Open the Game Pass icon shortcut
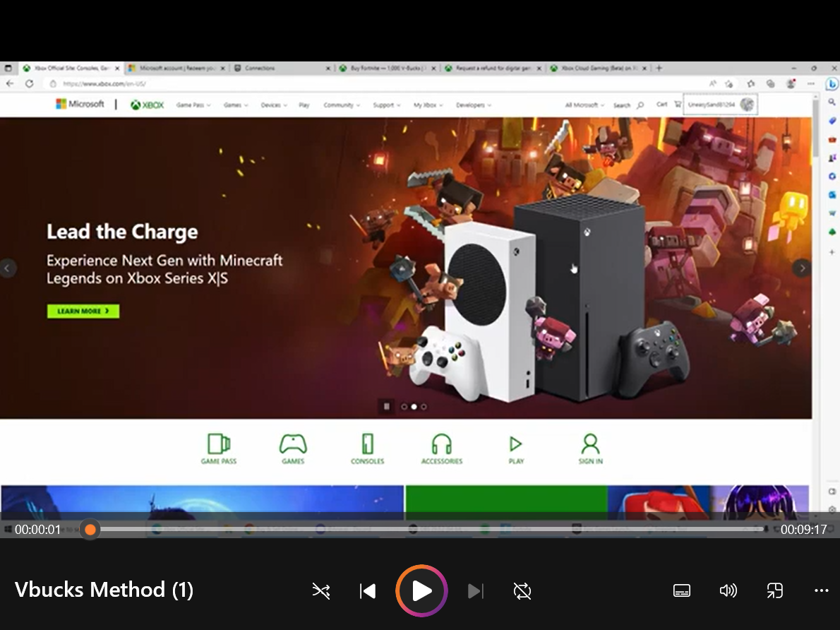Viewport: 840px width, 630px height. 219,448
